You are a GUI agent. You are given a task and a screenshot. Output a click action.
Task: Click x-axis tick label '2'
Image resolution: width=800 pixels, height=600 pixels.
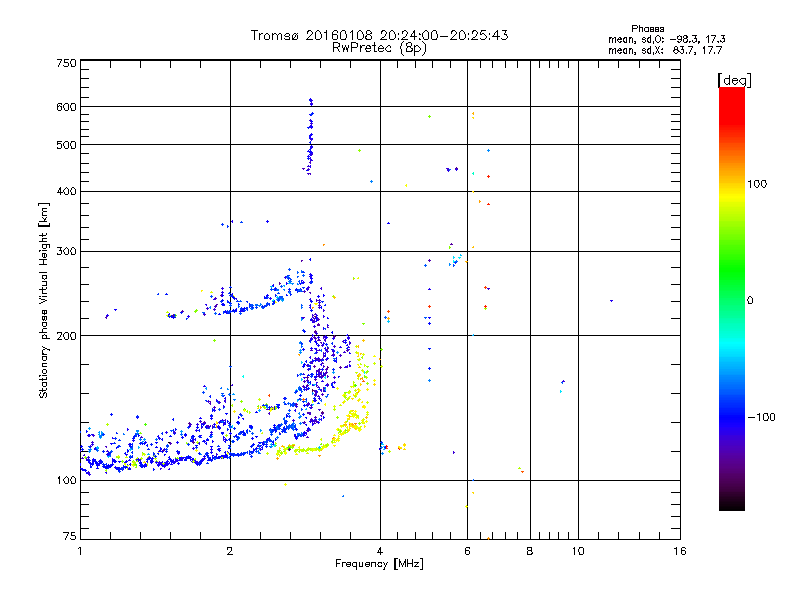[x=230, y=551]
